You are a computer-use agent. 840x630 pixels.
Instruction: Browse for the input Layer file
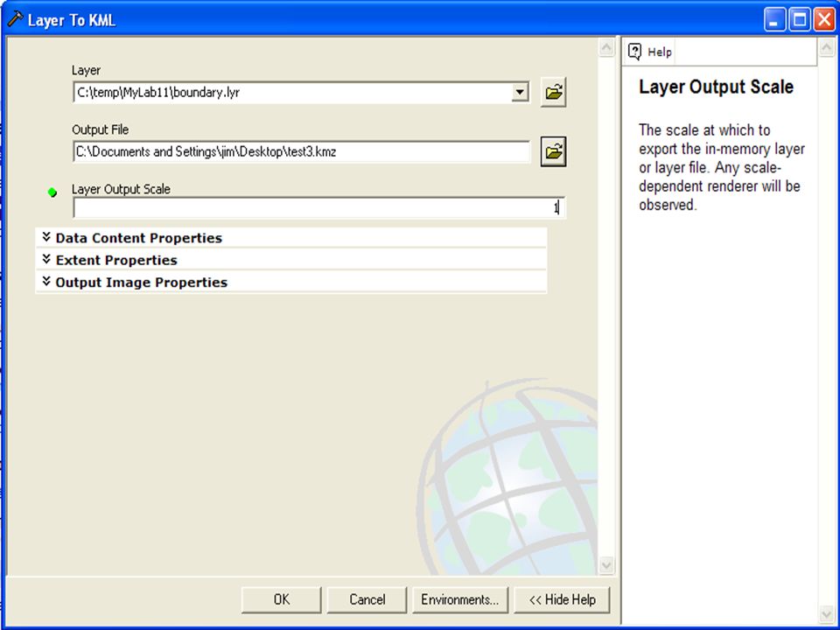(x=553, y=93)
